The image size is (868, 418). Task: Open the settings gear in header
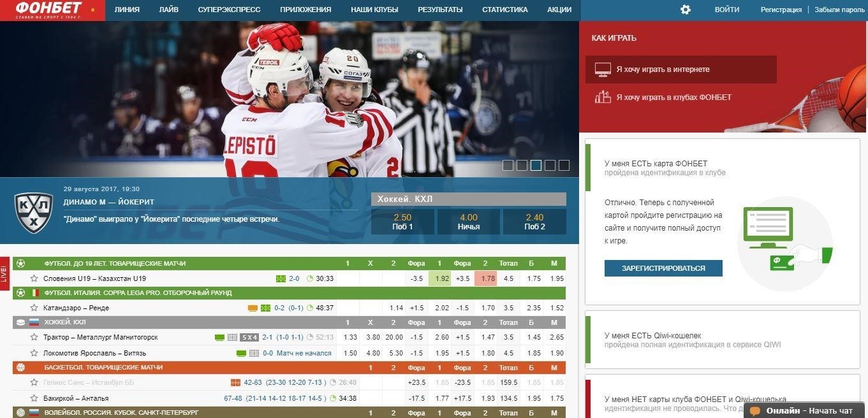[686, 10]
